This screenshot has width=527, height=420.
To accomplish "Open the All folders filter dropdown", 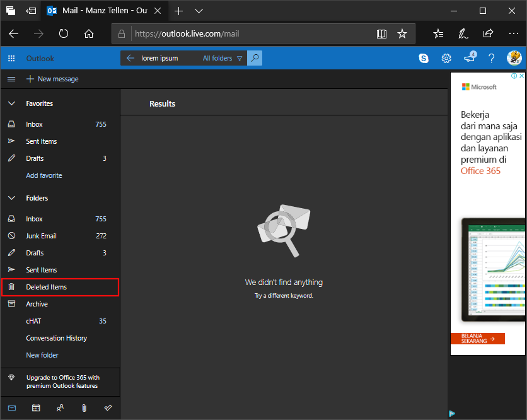I will click(x=222, y=59).
